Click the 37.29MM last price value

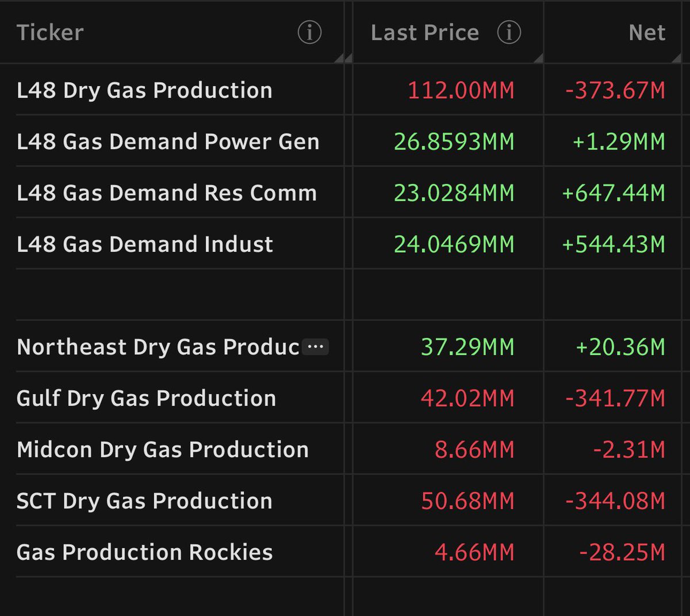point(468,347)
